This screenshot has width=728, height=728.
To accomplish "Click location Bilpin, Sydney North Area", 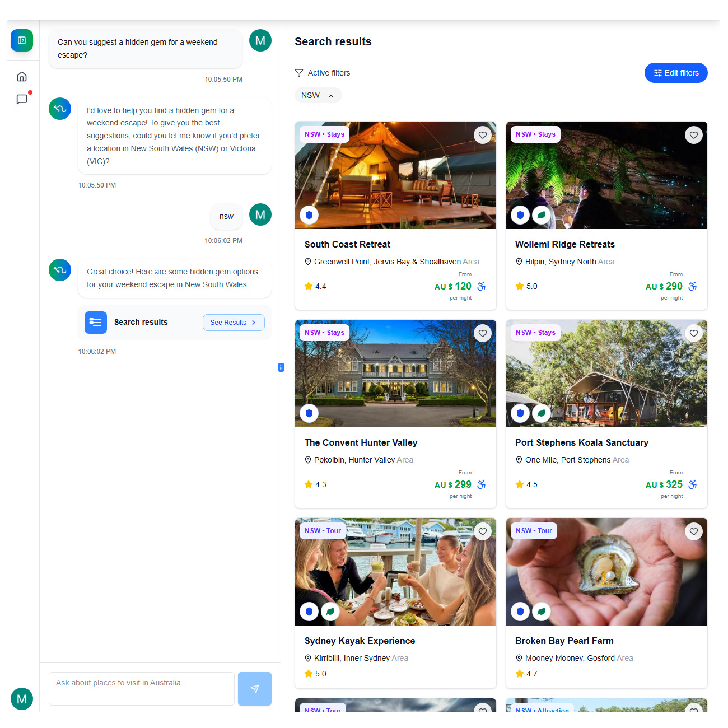I will tap(565, 262).
